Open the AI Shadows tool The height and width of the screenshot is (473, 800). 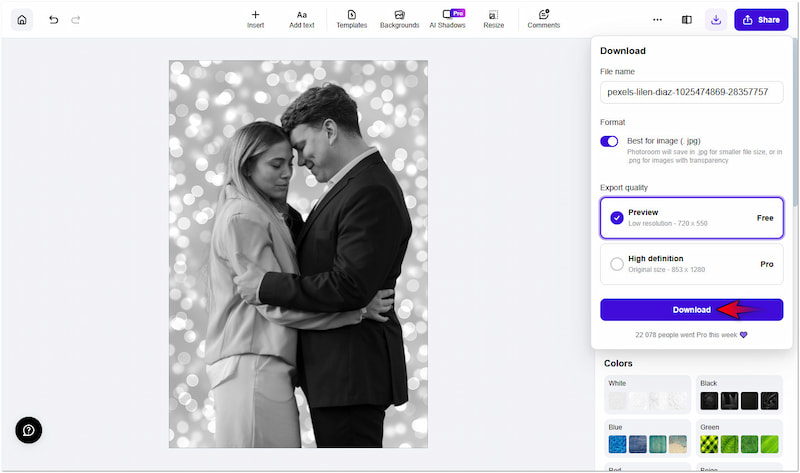[447, 19]
